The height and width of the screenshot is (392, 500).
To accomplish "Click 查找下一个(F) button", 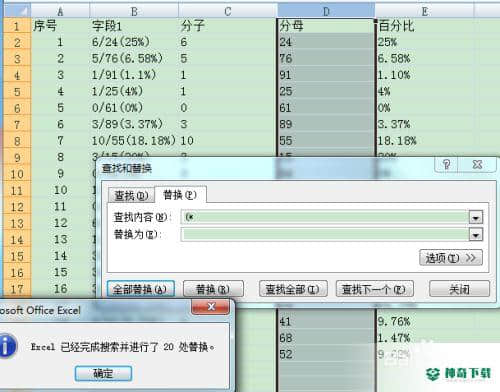I will click(375, 289).
